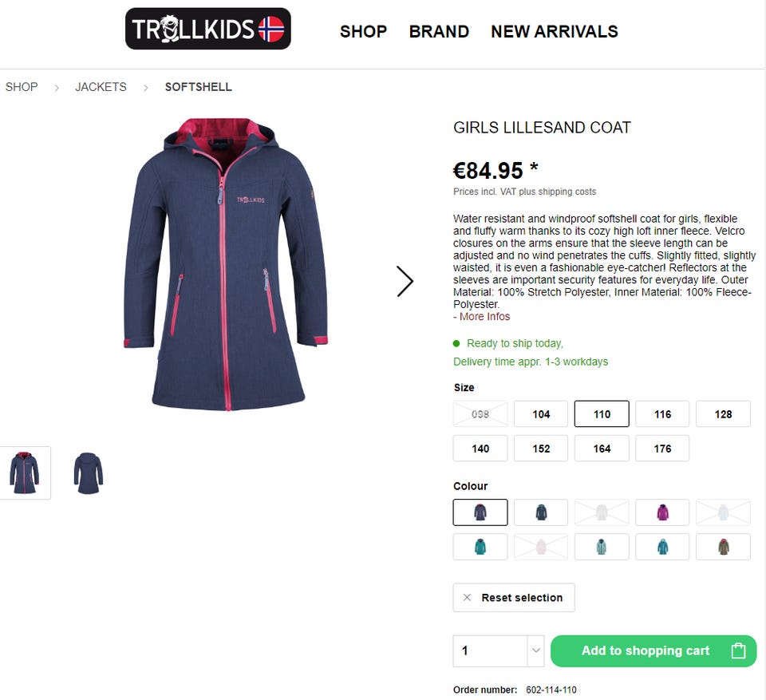Viewport: 766px width, 700px height.
Task: View back-of-coat thumbnail image
Action: point(89,473)
